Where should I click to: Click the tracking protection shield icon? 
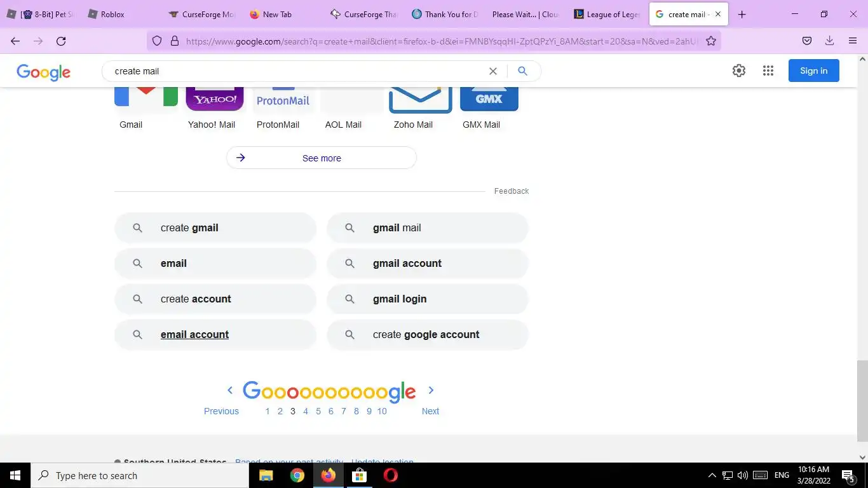(157, 41)
